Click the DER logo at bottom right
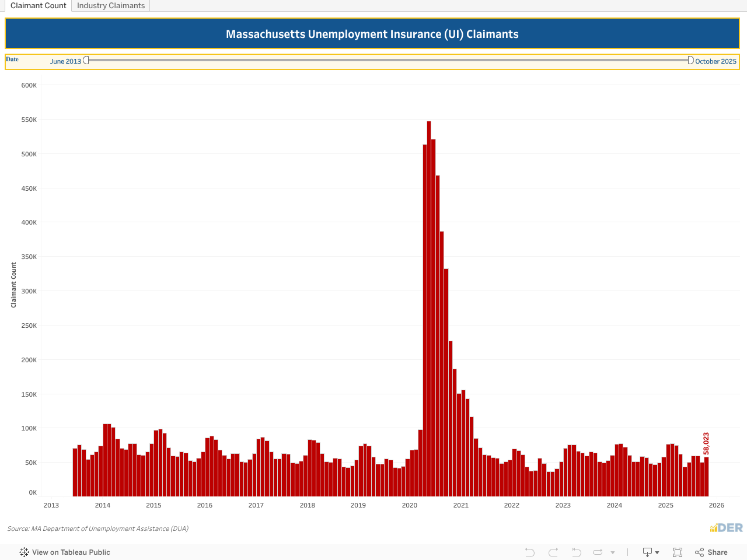The width and height of the screenshot is (747, 560). (x=726, y=528)
